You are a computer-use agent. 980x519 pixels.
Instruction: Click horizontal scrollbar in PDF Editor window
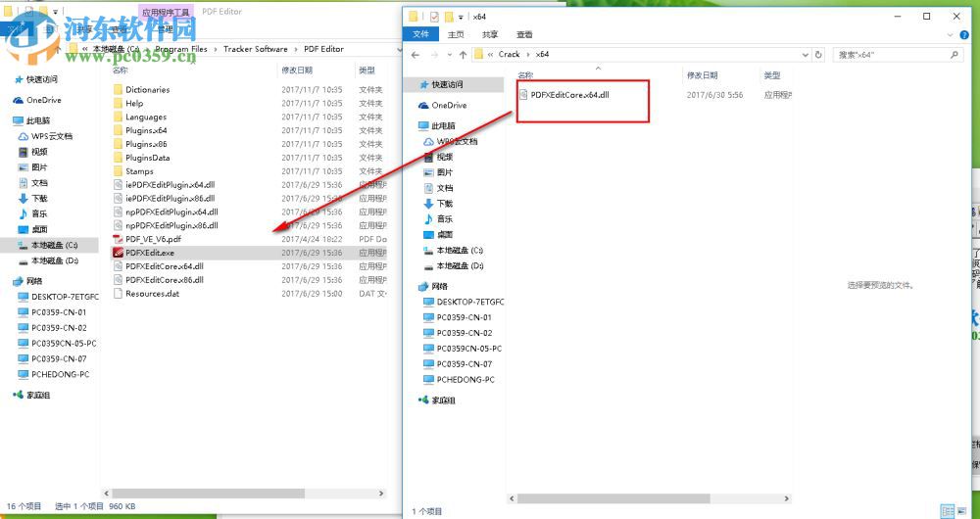pyautogui.click(x=209, y=494)
